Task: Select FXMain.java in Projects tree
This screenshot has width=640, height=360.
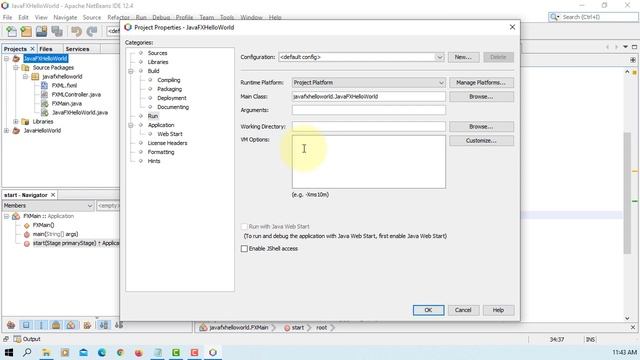Action: pyautogui.click(x=67, y=103)
